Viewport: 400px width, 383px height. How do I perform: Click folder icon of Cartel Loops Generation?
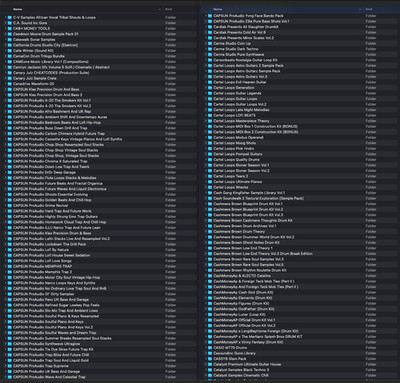tap(210, 88)
